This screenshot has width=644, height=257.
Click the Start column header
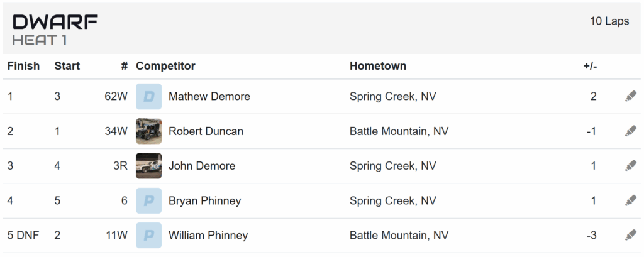tap(67, 66)
